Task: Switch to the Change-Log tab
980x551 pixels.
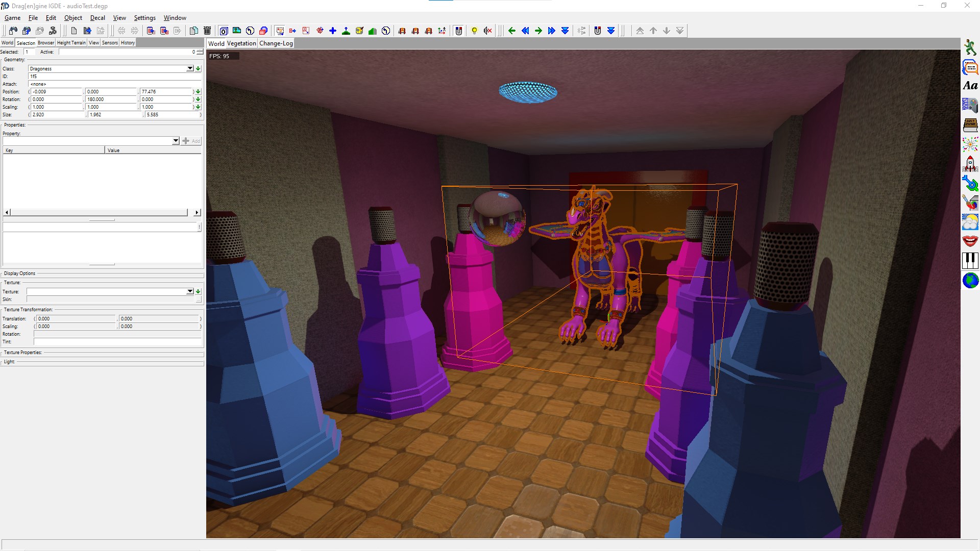Action: [276, 43]
